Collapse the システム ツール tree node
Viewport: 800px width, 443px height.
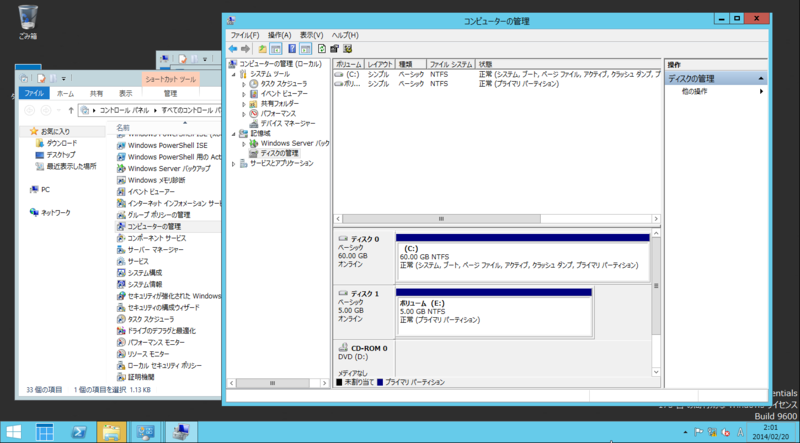click(234, 74)
